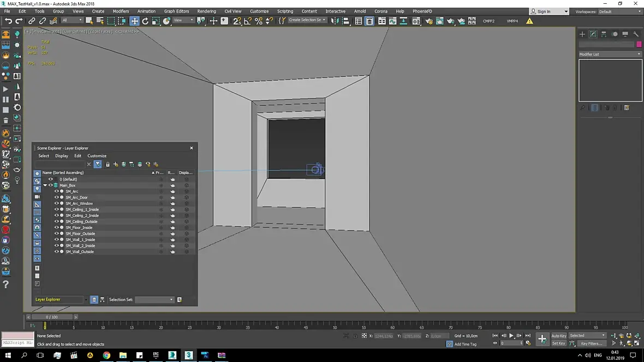Toggle the Angle Snap icon

point(248,21)
